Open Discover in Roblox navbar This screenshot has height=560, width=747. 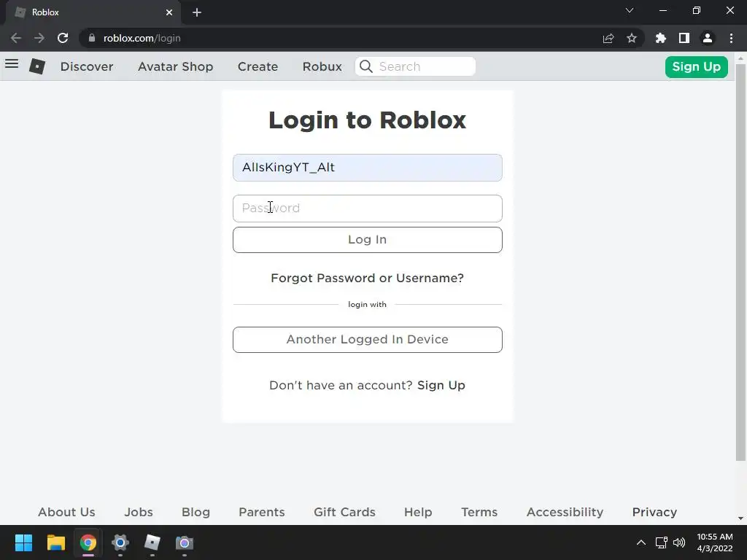coord(87,66)
